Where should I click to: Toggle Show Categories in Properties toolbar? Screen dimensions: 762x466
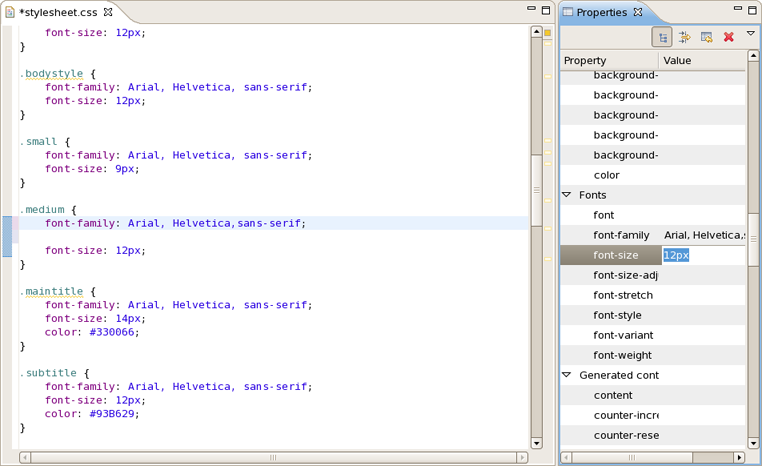pyautogui.click(x=662, y=37)
